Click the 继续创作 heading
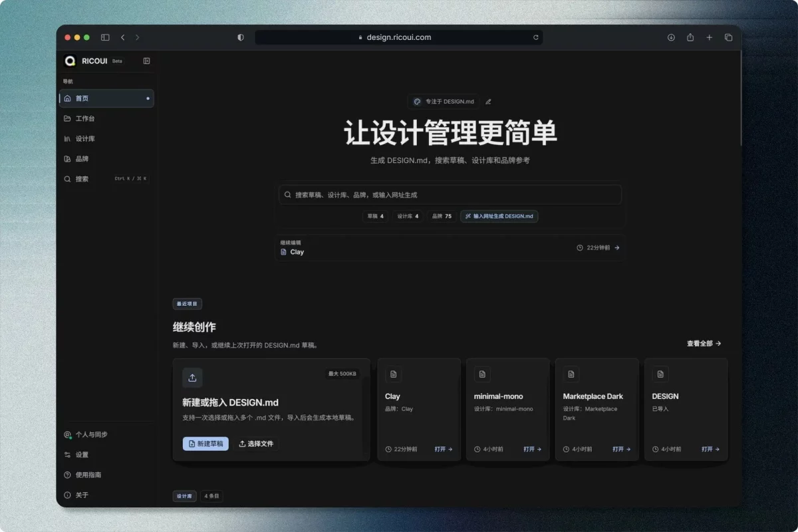The image size is (798, 532). tap(194, 327)
